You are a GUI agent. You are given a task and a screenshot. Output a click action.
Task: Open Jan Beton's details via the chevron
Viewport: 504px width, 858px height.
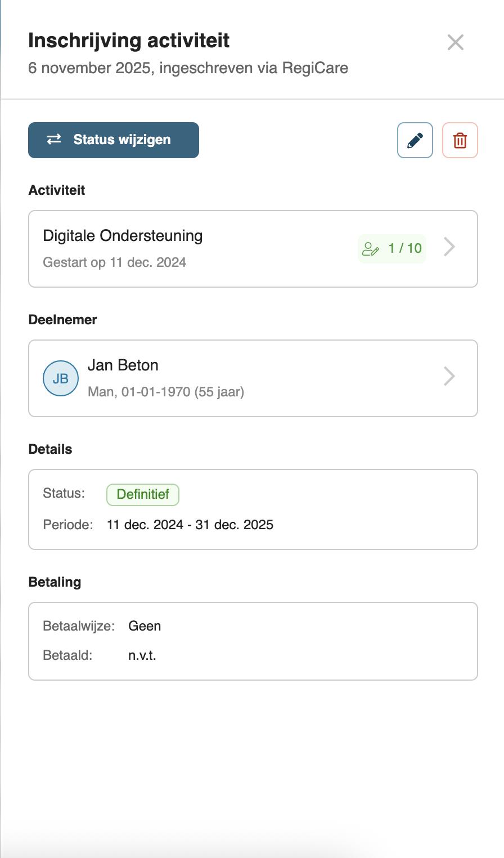coord(449,376)
